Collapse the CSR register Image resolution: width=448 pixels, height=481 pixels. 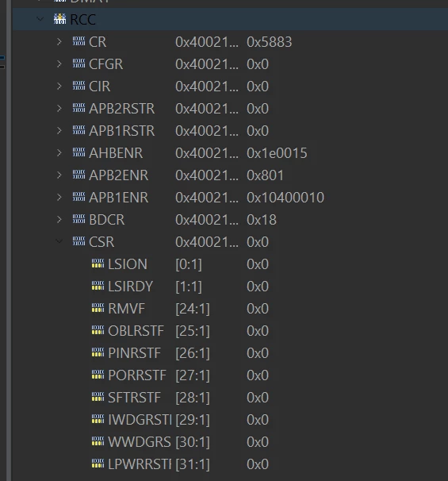coord(59,242)
